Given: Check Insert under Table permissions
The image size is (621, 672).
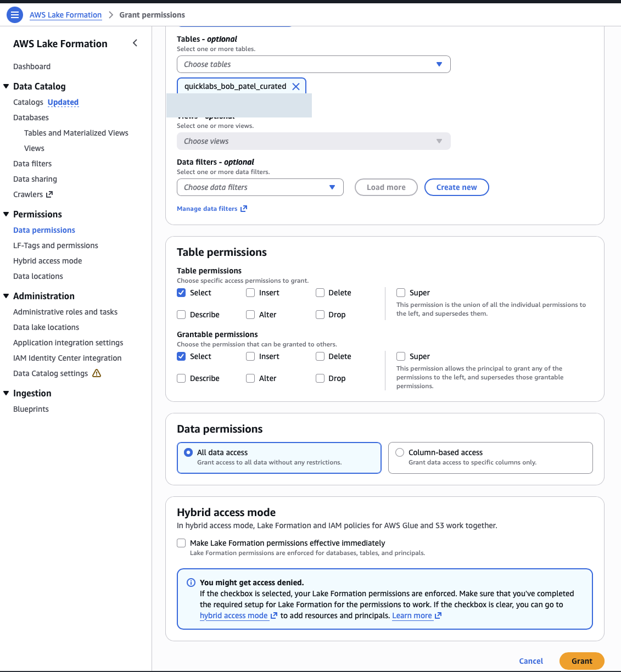Looking at the screenshot, I should coord(250,293).
